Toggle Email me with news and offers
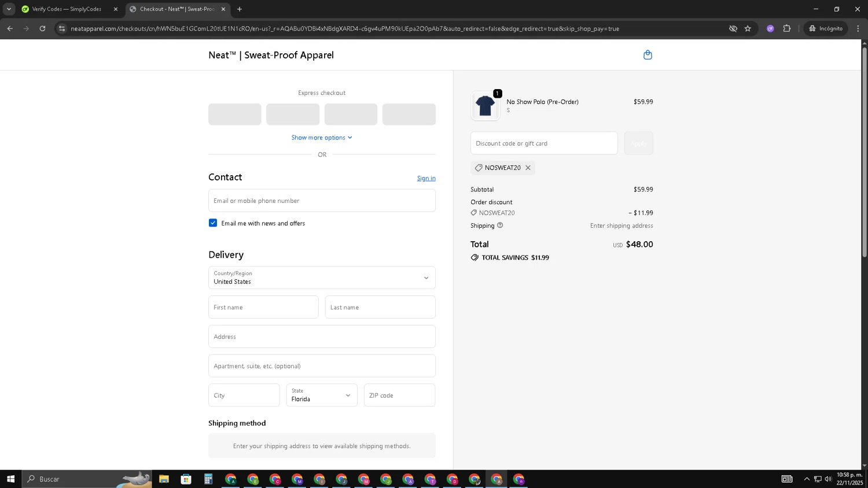 (213, 223)
